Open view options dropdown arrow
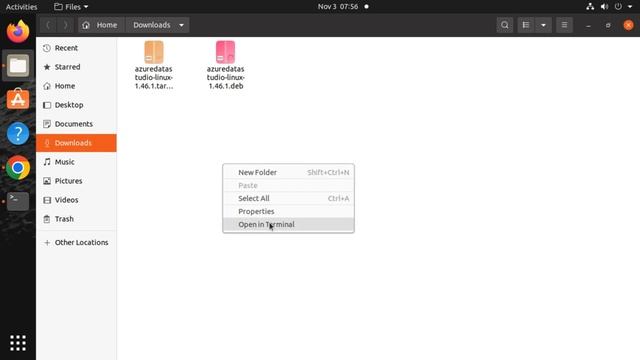This screenshot has height=360, width=640. pyautogui.click(x=543, y=25)
